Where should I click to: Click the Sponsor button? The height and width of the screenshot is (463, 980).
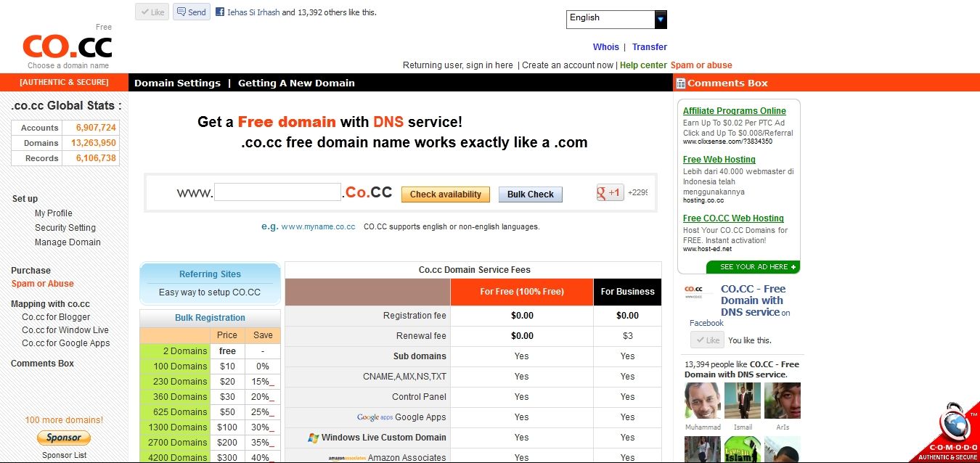64,438
